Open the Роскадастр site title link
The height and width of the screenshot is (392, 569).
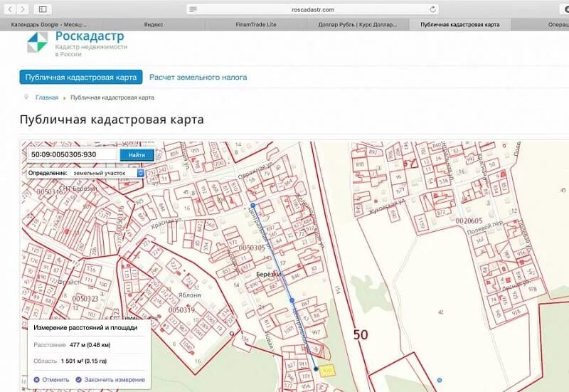pos(90,36)
